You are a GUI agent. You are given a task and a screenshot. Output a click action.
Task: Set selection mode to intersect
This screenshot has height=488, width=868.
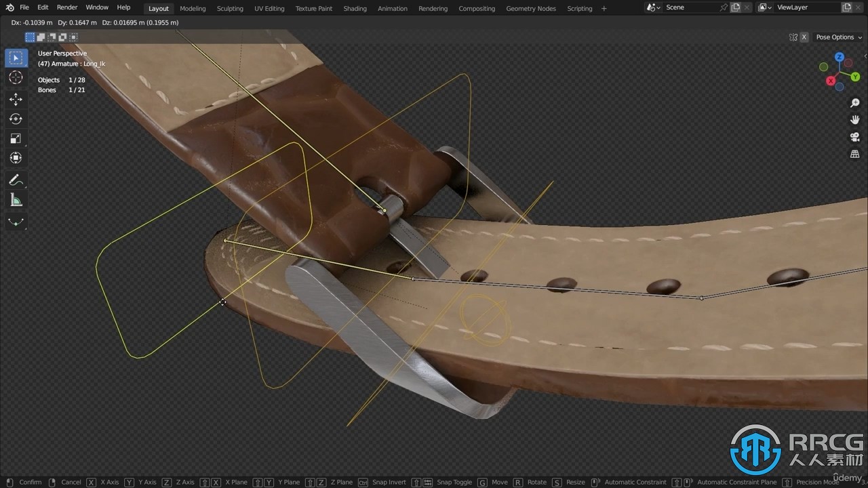click(x=73, y=37)
